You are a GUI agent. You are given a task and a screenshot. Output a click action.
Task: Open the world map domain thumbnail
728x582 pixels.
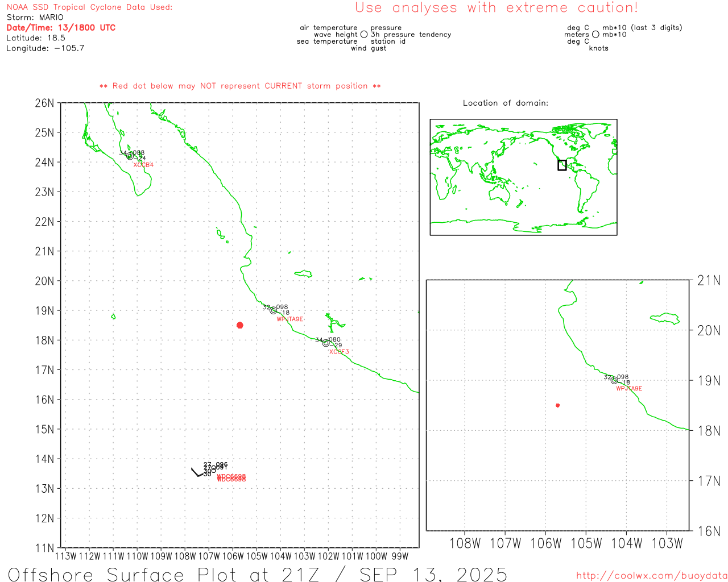(x=523, y=177)
